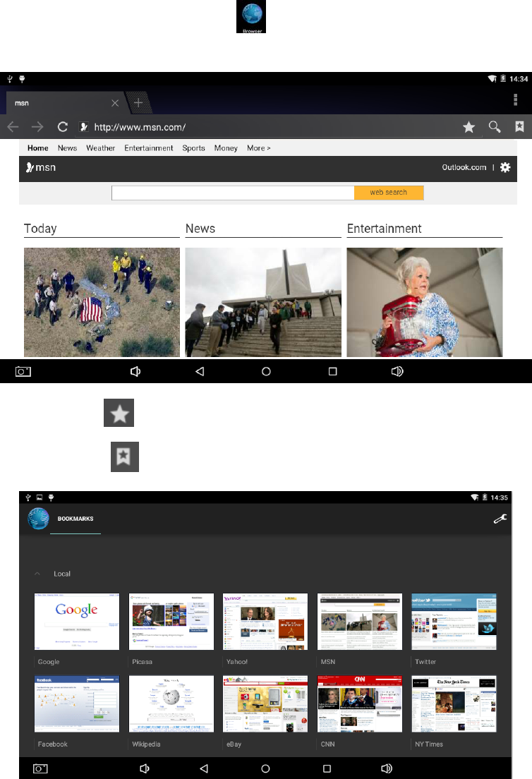Collapse the Local bookmarks group
The image size is (532, 779).
pos(37,574)
